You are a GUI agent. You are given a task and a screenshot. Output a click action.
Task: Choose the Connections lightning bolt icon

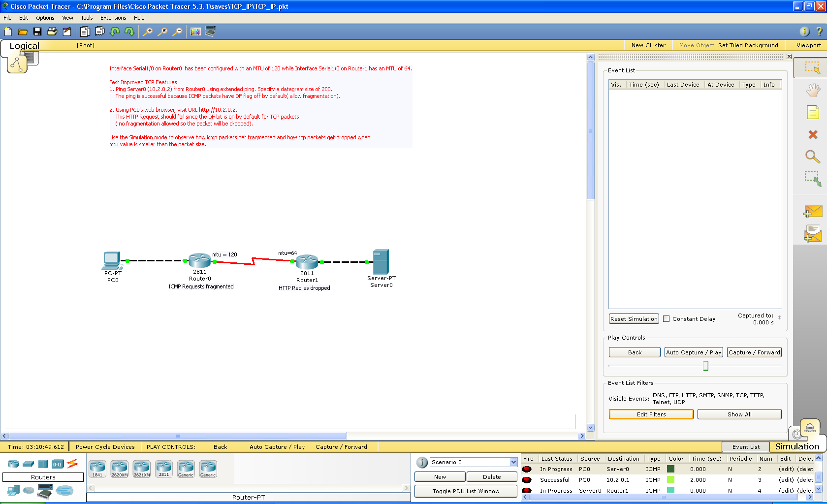point(73,463)
